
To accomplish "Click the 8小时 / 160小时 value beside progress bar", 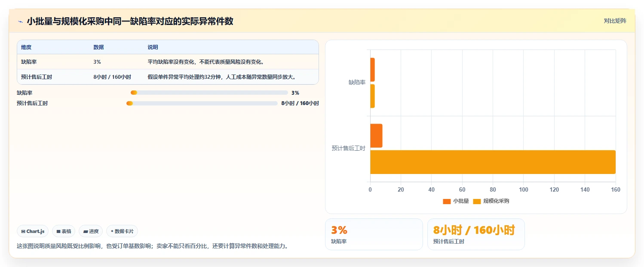I will pyautogui.click(x=300, y=103).
